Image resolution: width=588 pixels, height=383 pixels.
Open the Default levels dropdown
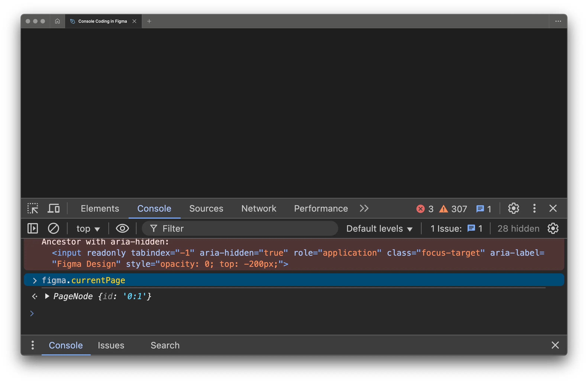(x=379, y=228)
